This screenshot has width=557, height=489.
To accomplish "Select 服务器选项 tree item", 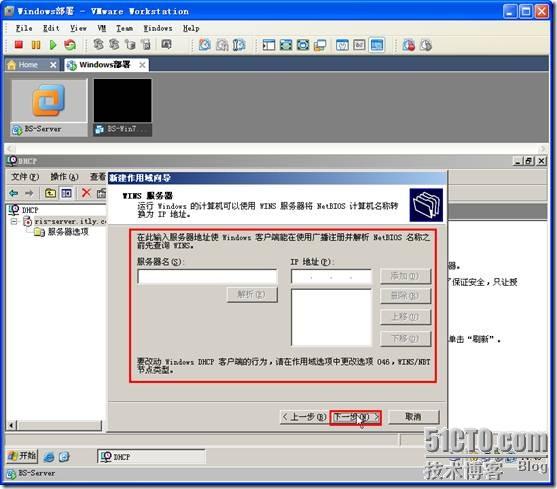I will coord(68,232).
